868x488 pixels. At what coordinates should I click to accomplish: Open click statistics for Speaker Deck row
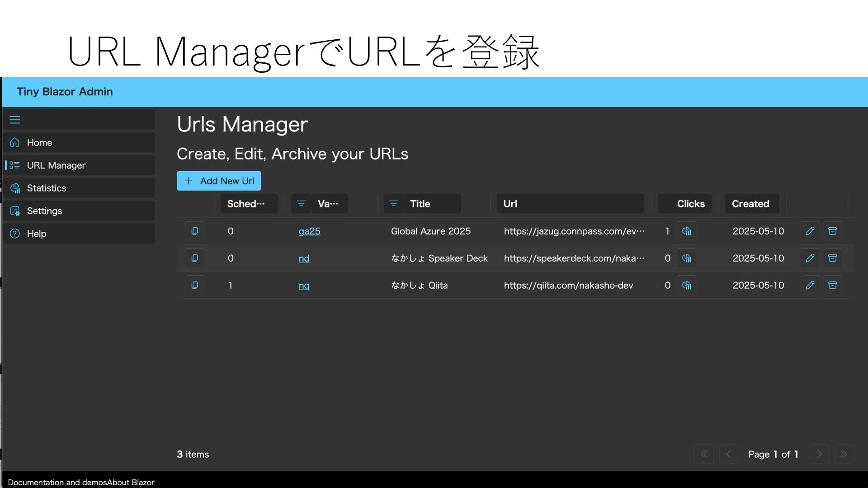point(686,258)
